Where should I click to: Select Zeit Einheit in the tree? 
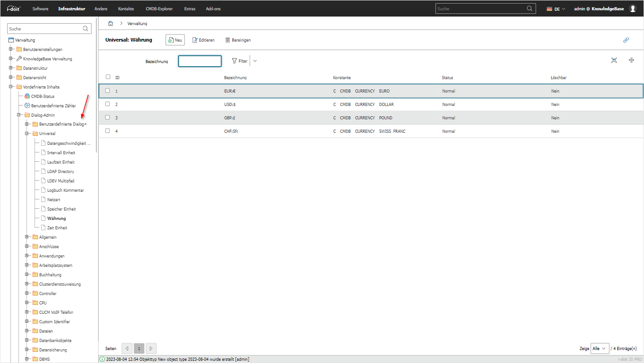(x=57, y=228)
